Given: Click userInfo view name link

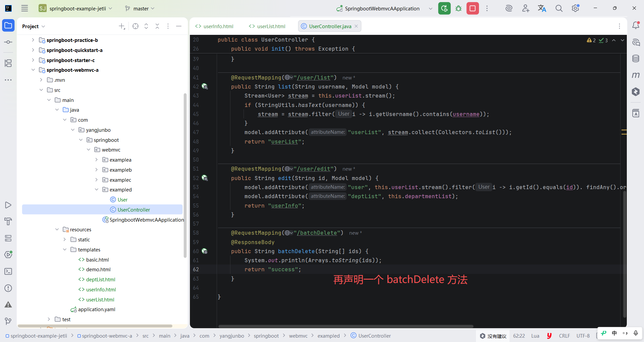Looking at the screenshot, I should click(x=284, y=206).
